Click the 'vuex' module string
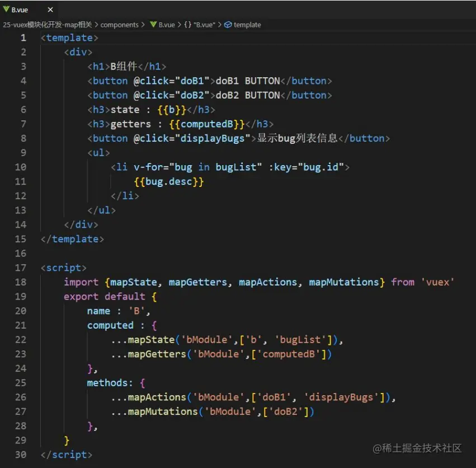The image size is (476, 468). (437, 282)
